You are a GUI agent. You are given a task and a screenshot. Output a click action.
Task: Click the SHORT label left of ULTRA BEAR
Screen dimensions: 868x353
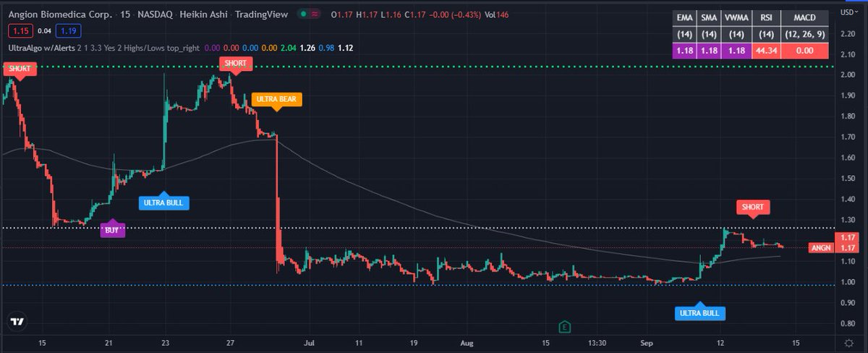(236, 64)
